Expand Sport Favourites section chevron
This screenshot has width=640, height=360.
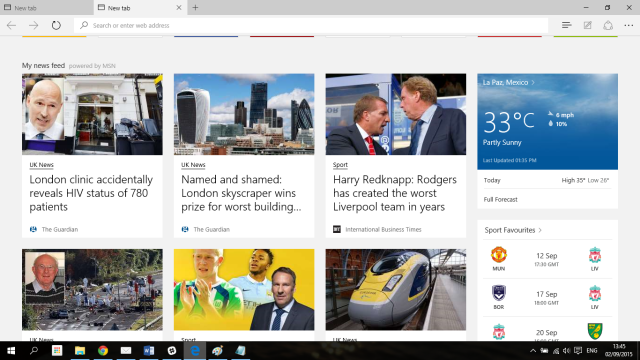tap(540, 230)
